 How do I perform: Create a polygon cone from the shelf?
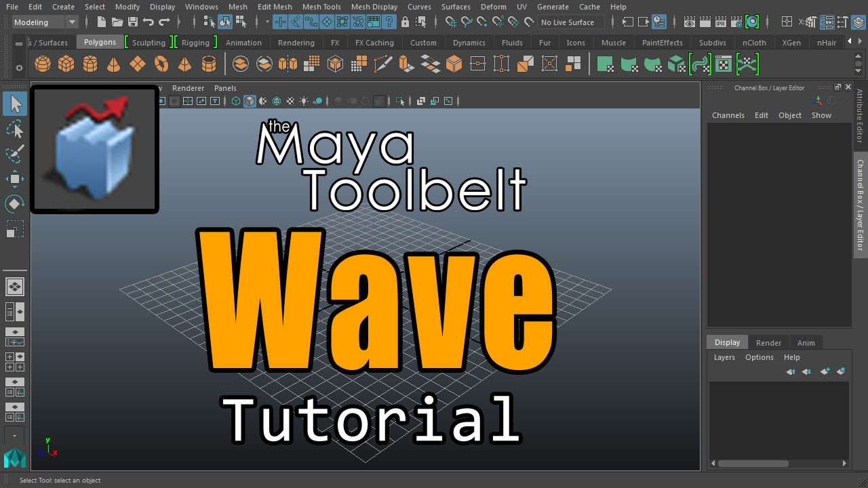[x=114, y=64]
